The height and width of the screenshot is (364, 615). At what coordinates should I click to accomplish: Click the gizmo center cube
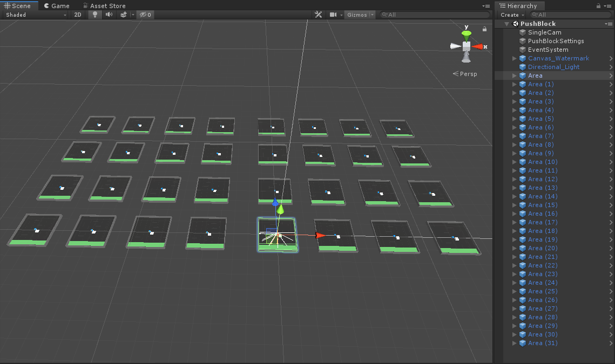point(467,46)
